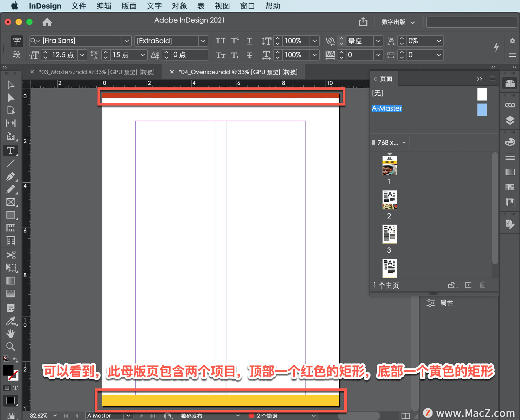Select the Rectangle tool
Viewport: 520px width, 420px height.
[x=11, y=215]
